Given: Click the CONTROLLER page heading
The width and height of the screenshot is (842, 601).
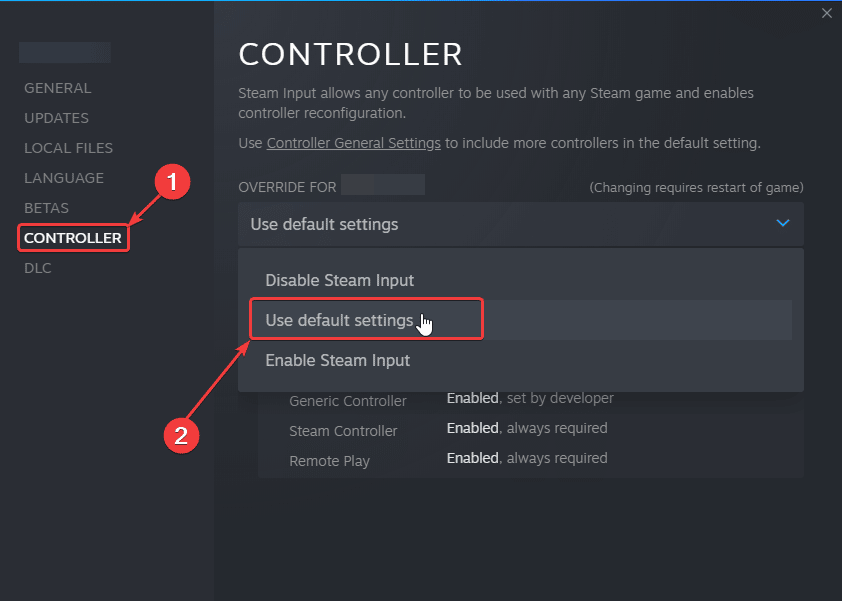Looking at the screenshot, I should tap(350, 54).
